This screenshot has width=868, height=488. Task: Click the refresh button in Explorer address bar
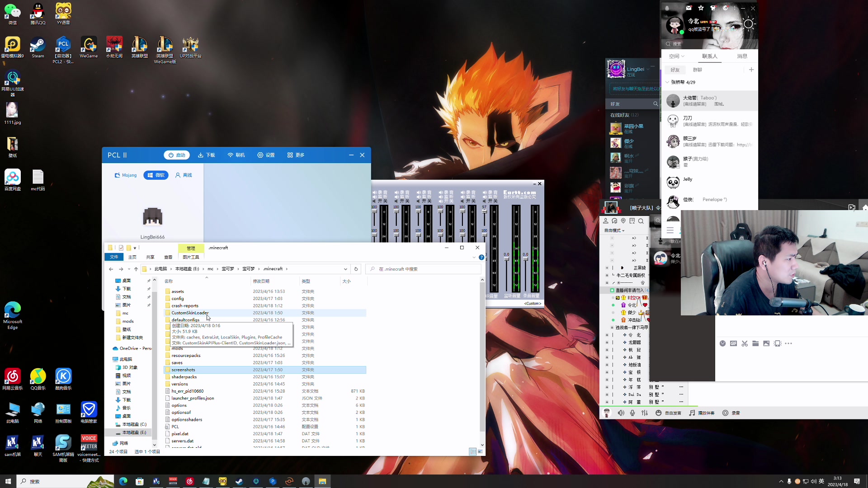pos(356,269)
